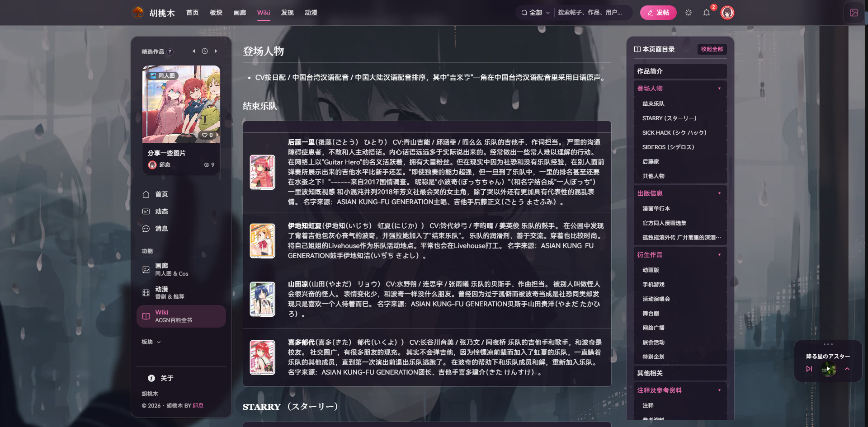Click the 邱息 author avatar on featured card

(x=152, y=165)
